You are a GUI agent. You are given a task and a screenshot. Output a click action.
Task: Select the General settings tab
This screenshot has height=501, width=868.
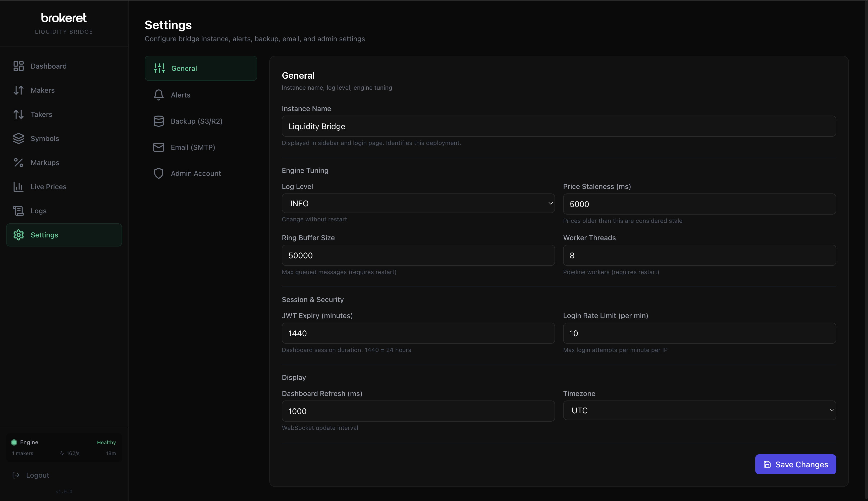point(201,68)
